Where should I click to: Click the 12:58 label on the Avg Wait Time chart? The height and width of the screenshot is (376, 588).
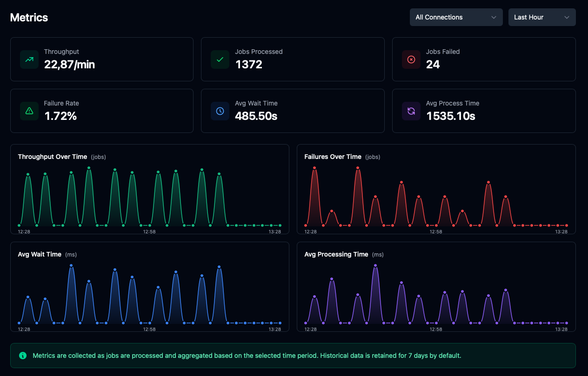click(x=150, y=329)
